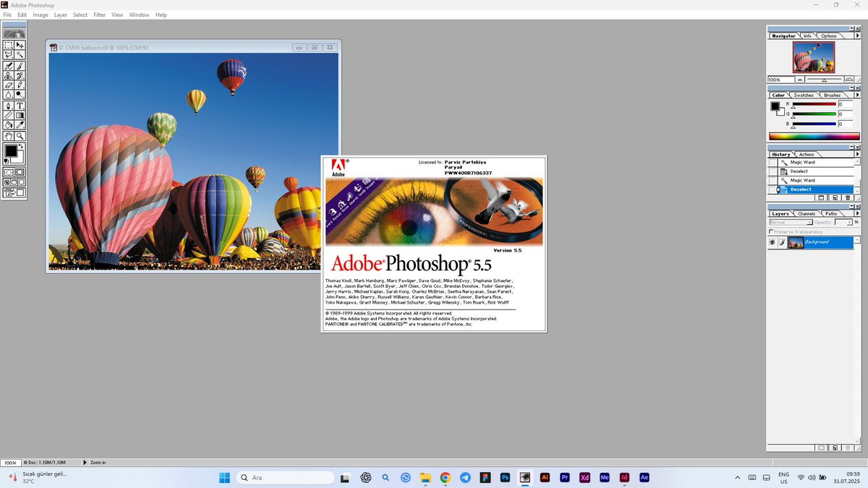The height and width of the screenshot is (488, 868).
Task: Click the 100% zoom field in status bar
Action: pyautogui.click(x=10, y=462)
